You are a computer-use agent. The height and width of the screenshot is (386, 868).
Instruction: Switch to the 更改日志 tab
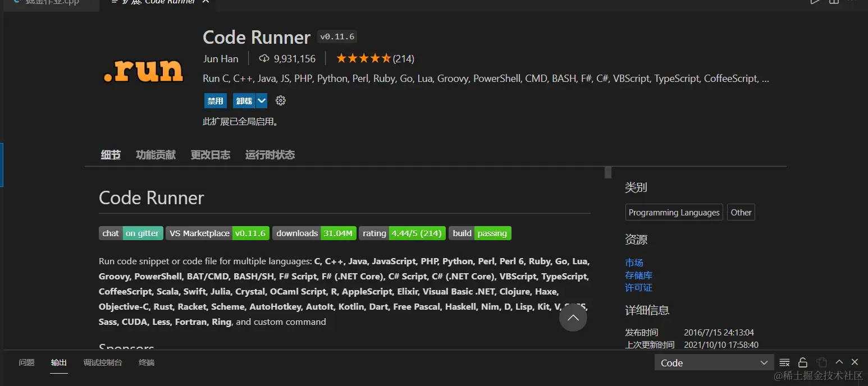pyautogui.click(x=211, y=155)
